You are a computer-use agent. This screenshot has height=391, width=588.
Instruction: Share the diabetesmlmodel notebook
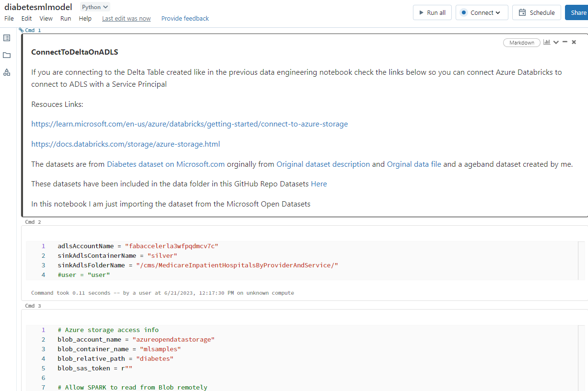coord(578,13)
